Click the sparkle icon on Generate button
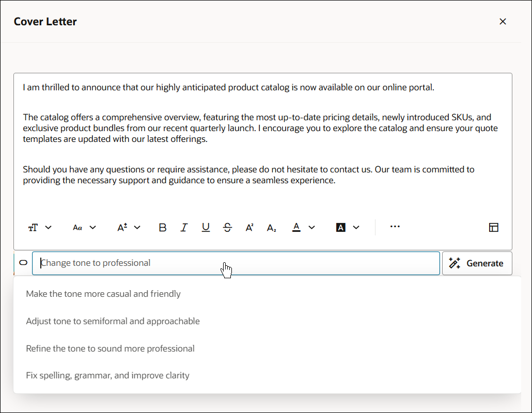The width and height of the screenshot is (532, 413). point(455,263)
